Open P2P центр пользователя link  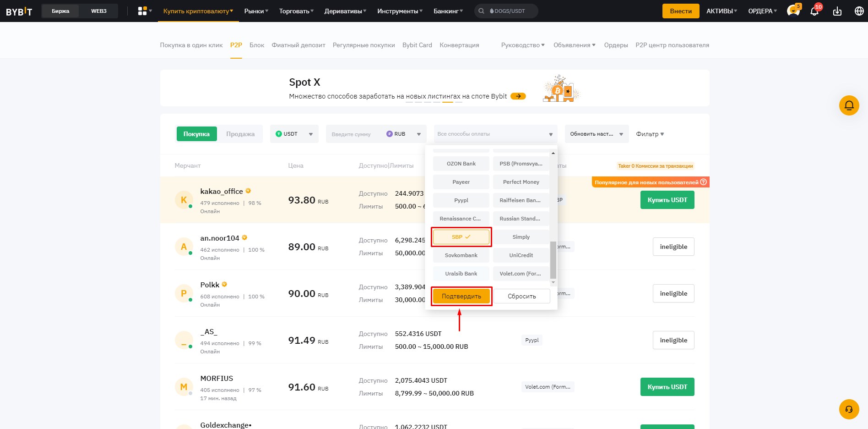click(x=672, y=45)
